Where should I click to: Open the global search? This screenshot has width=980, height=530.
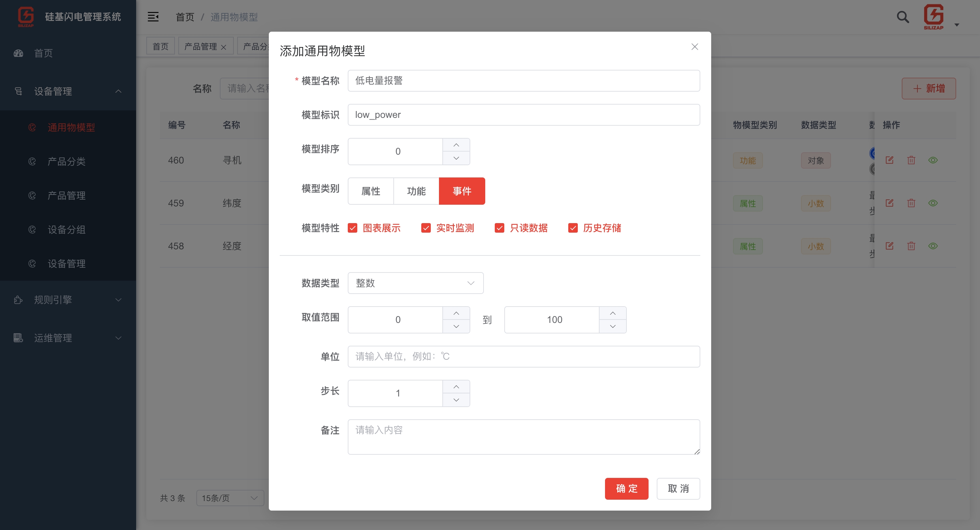point(902,17)
